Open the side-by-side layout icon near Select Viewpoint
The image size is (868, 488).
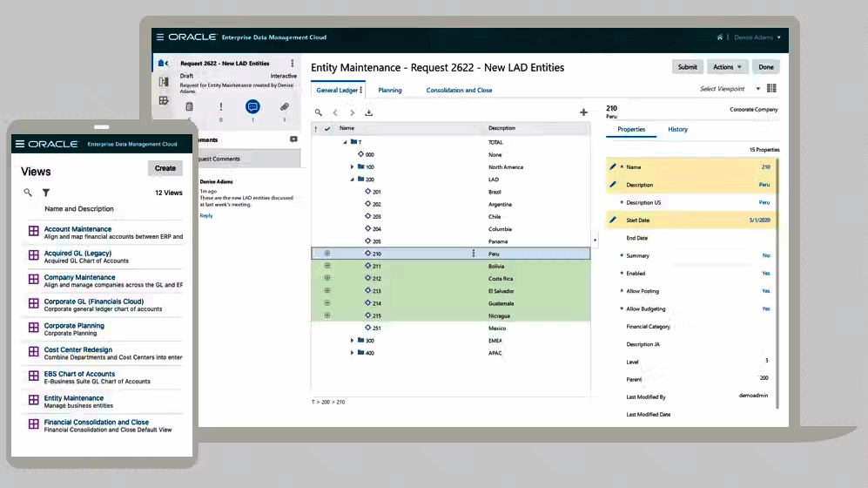point(772,89)
